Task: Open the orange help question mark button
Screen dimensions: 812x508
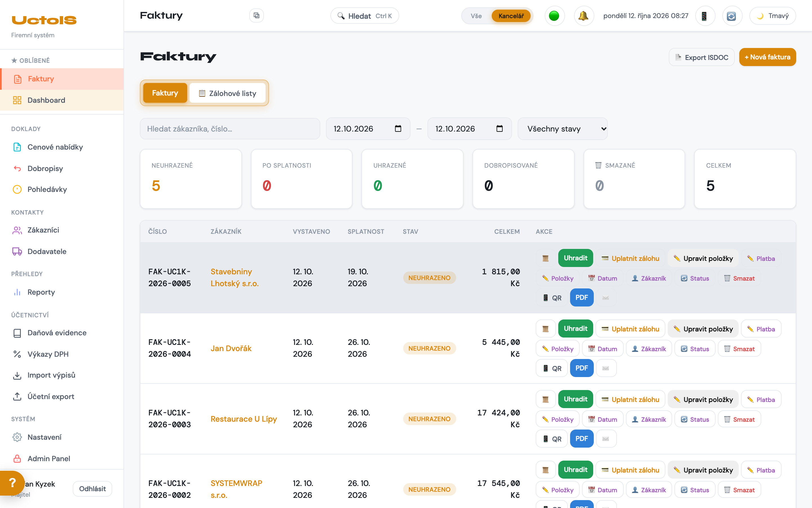Action: point(12,483)
